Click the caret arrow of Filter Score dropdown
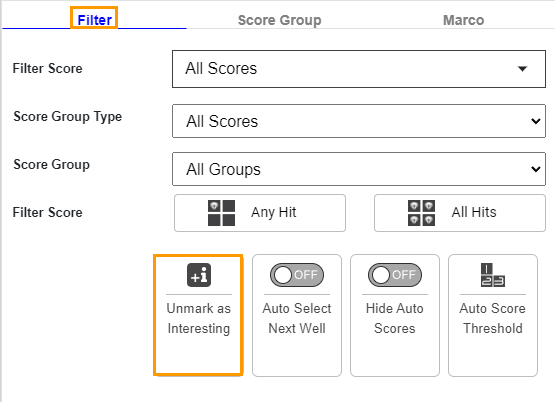 [522, 69]
